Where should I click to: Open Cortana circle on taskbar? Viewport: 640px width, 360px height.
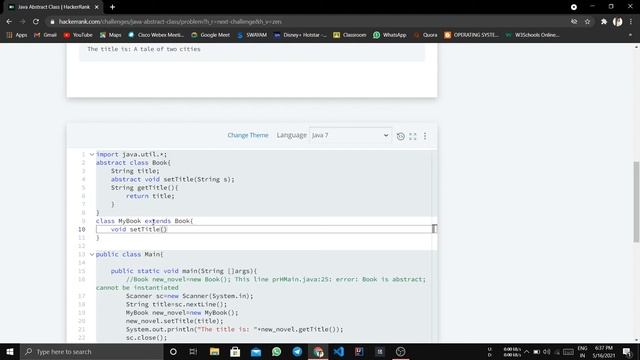(x=173, y=351)
